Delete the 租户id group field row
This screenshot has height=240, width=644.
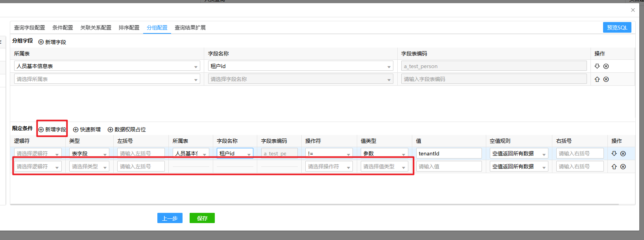(x=606, y=66)
